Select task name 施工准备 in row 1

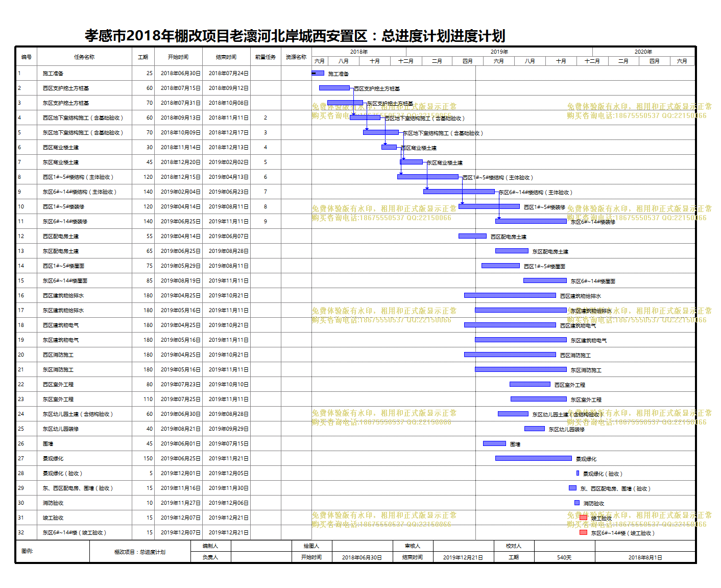pos(53,74)
